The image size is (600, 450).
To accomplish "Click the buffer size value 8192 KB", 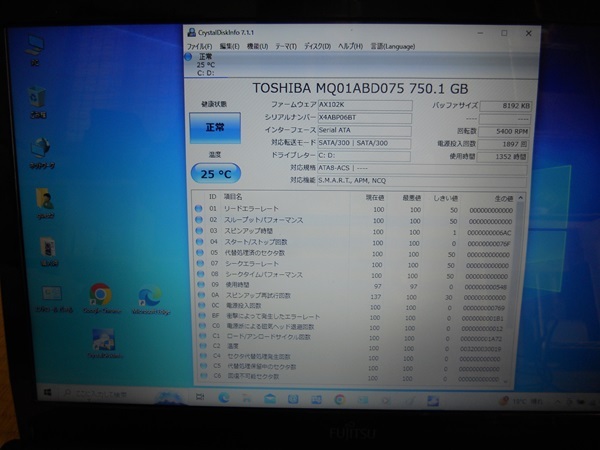I will [x=505, y=106].
